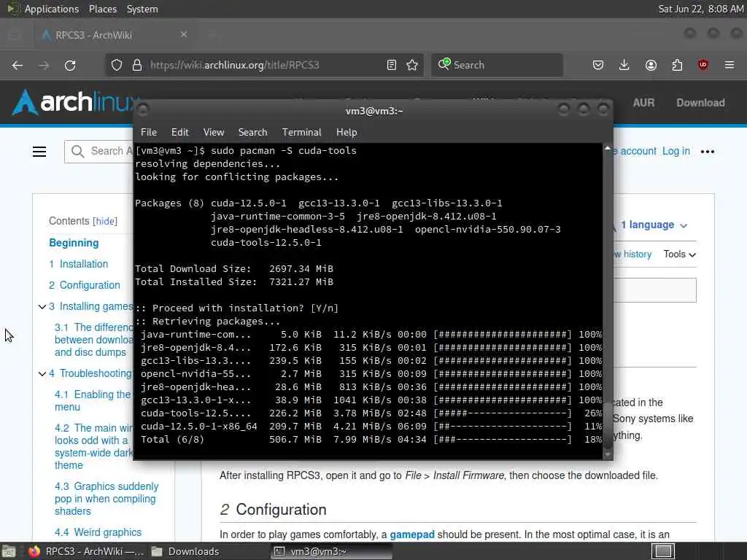Toggle reader view icon in address bar

392,65
